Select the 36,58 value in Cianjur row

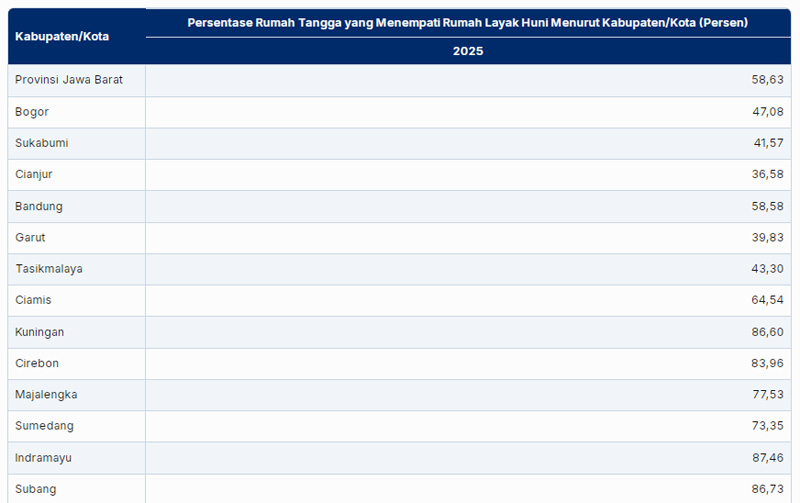pyautogui.click(x=768, y=174)
